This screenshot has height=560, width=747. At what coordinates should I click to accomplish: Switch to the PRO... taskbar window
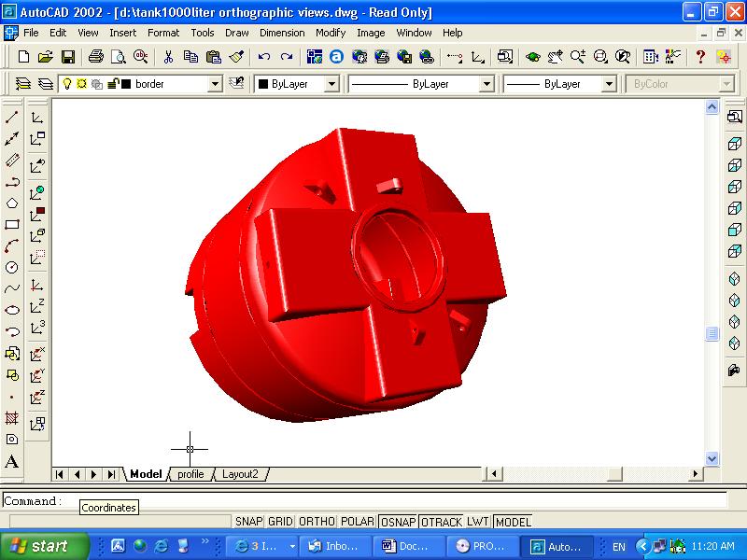point(482,546)
